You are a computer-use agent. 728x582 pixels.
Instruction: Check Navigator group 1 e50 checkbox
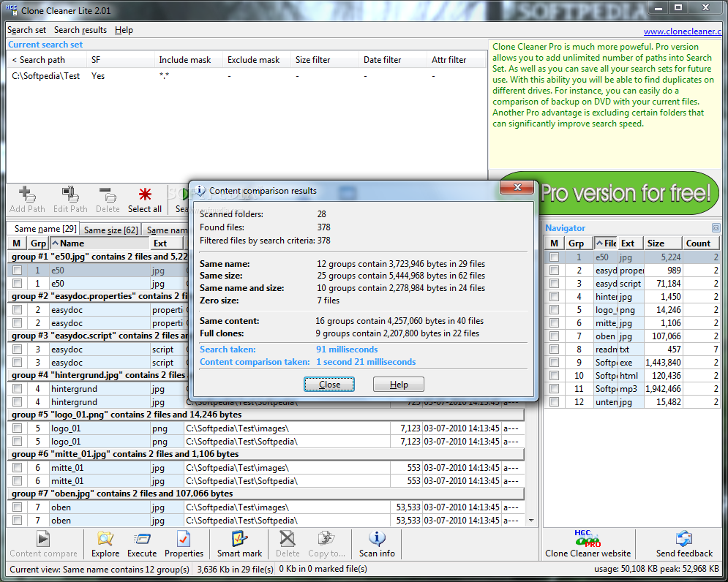pyautogui.click(x=554, y=257)
